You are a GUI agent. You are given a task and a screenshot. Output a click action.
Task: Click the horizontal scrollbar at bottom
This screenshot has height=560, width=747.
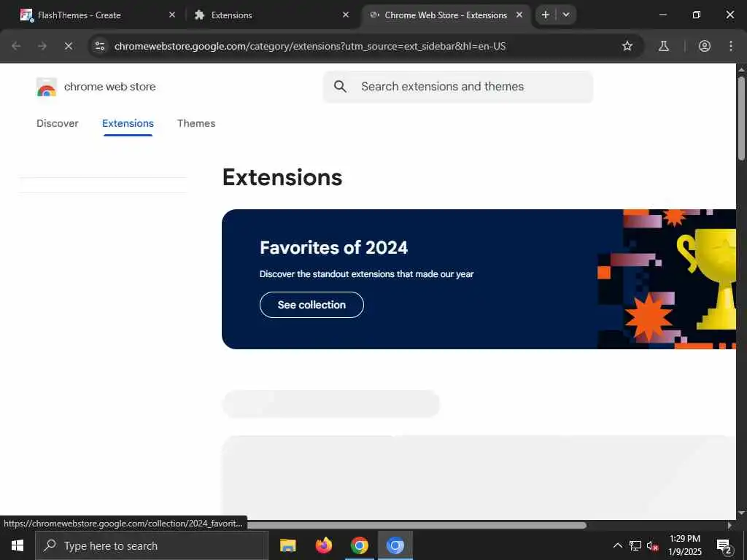pyautogui.click(x=417, y=525)
